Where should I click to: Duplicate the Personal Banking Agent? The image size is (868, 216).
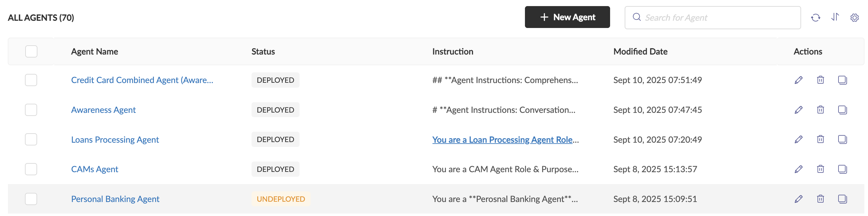[842, 199]
